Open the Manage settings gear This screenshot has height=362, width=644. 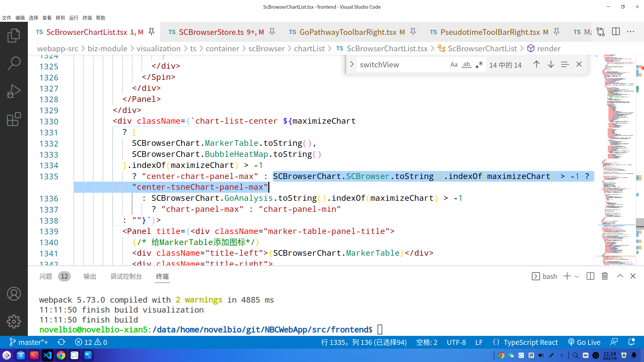[x=14, y=321]
